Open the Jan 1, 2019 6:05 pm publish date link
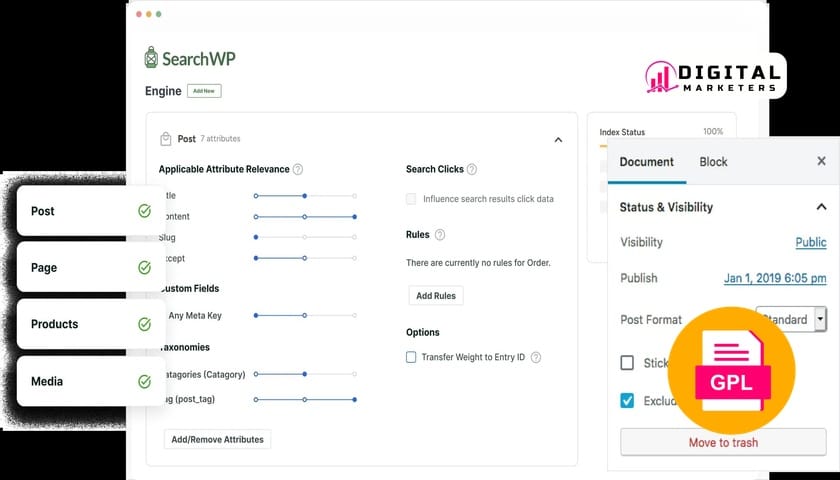 (x=775, y=278)
